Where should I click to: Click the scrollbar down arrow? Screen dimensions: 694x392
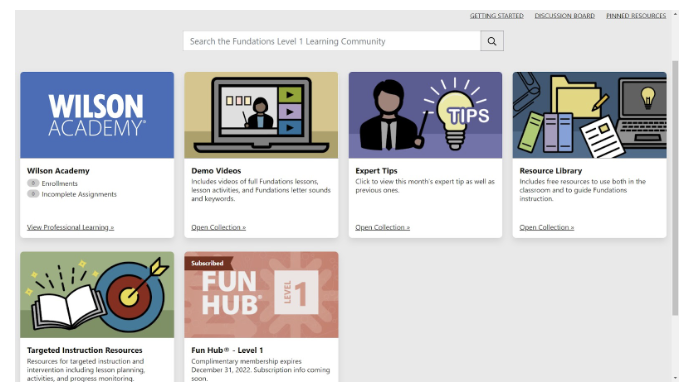[675, 378]
